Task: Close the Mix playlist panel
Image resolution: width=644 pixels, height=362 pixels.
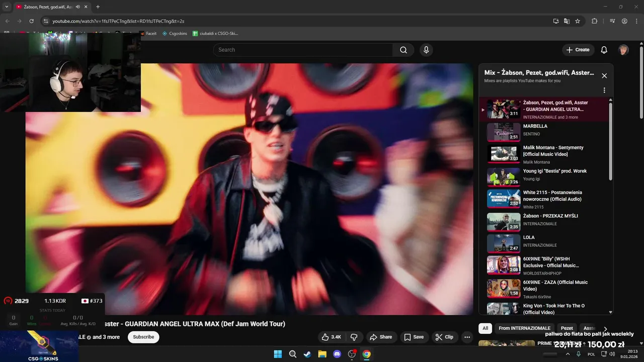Action: [604, 76]
